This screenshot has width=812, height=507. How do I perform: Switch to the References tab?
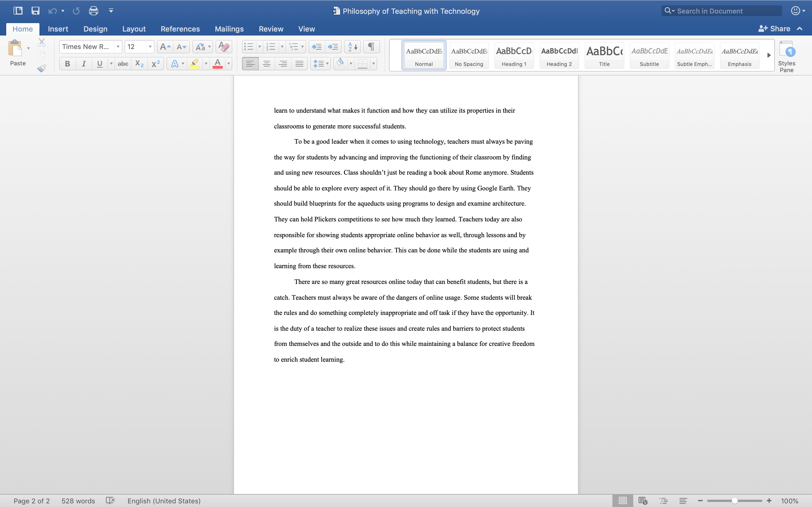click(180, 29)
